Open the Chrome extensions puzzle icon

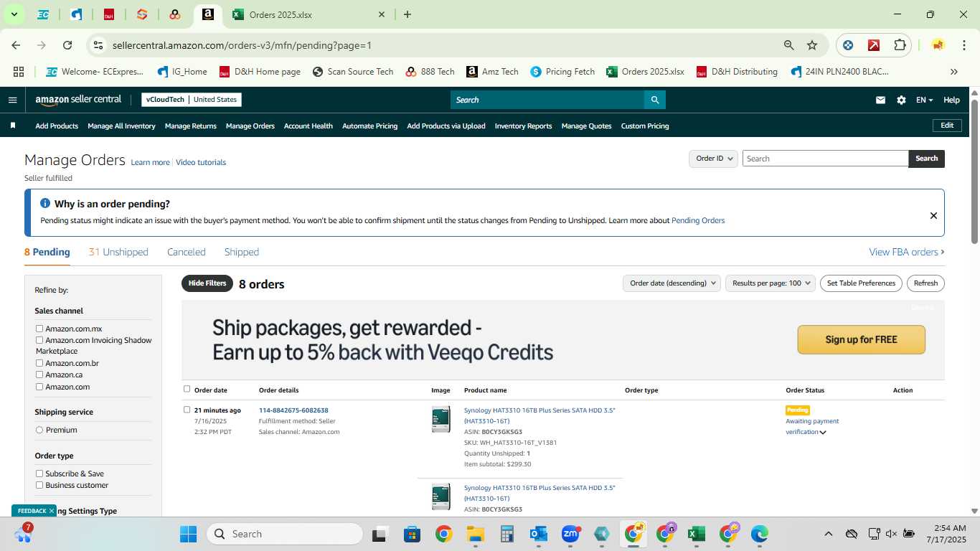coord(900,45)
